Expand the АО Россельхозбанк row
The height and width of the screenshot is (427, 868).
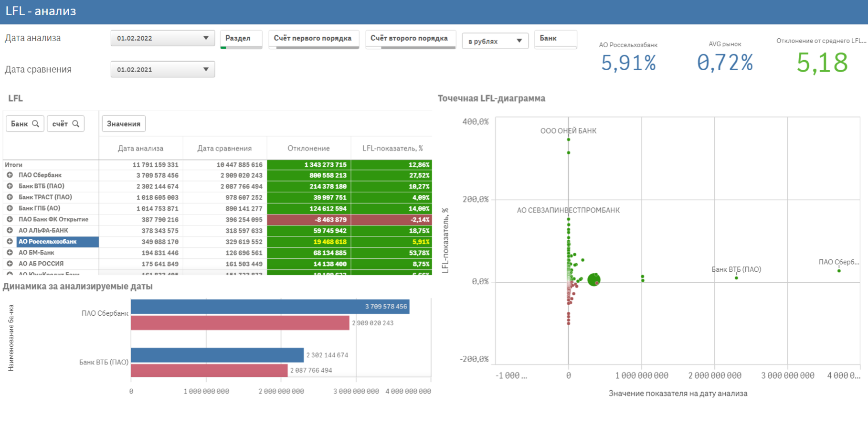(10, 242)
